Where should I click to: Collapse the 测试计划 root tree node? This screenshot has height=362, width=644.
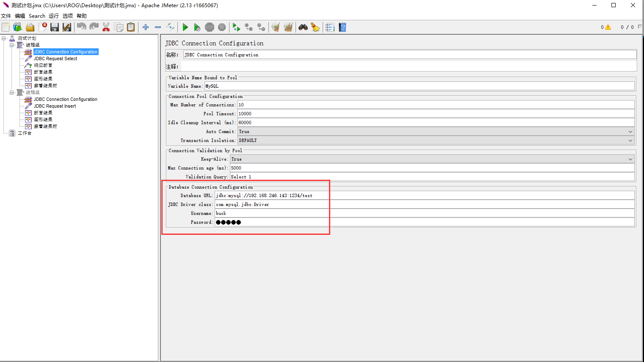pyautogui.click(x=4, y=38)
